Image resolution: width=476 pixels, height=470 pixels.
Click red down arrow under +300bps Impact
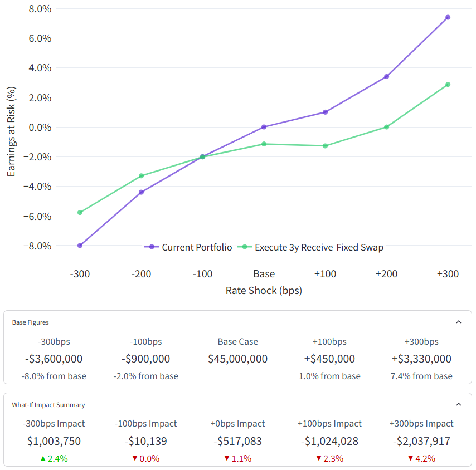point(410,459)
